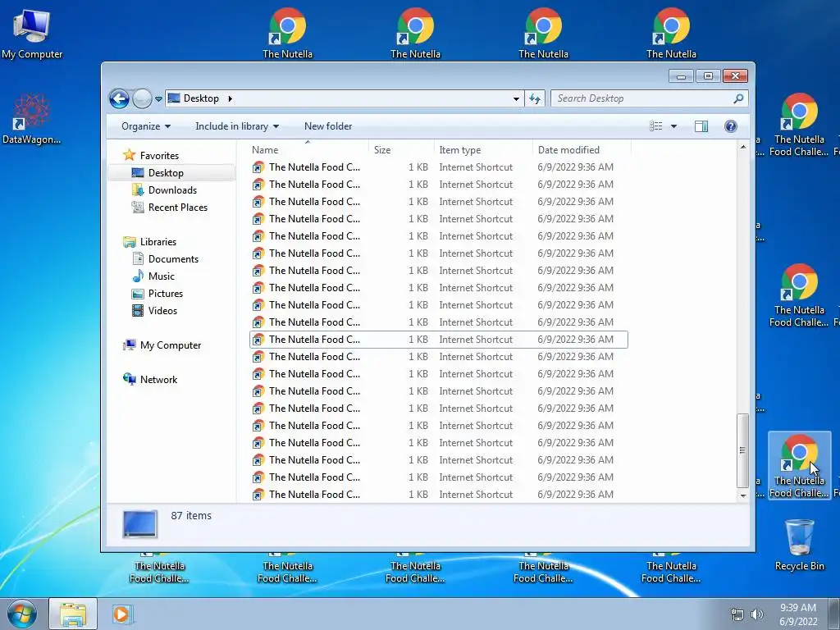Viewport: 840px width, 630px height.
Task: Click the search magnifier icon
Action: [x=738, y=98]
